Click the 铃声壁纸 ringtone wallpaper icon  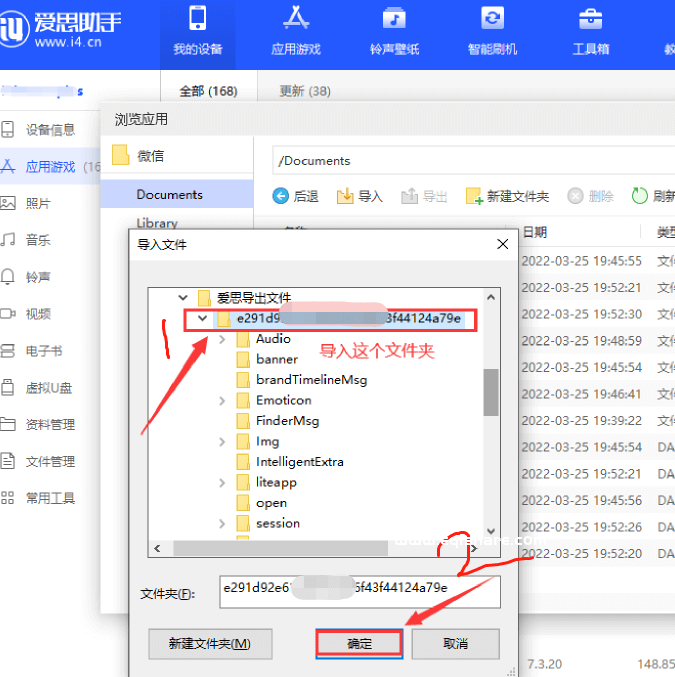coord(394,19)
